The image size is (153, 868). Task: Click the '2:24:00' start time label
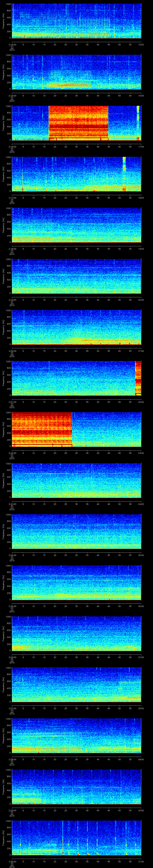(12, 555)
